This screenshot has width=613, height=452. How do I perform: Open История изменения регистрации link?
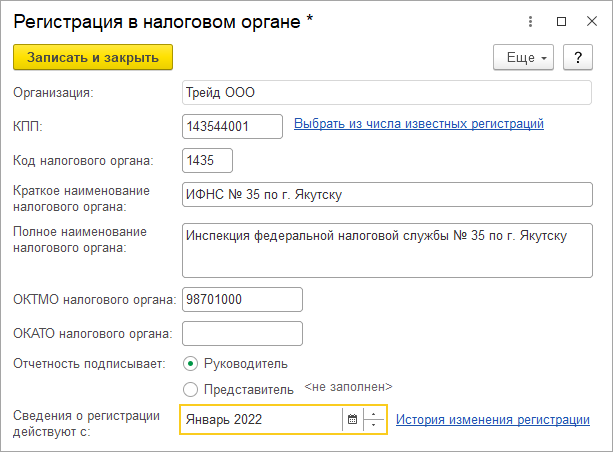pyautogui.click(x=492, y=420)
